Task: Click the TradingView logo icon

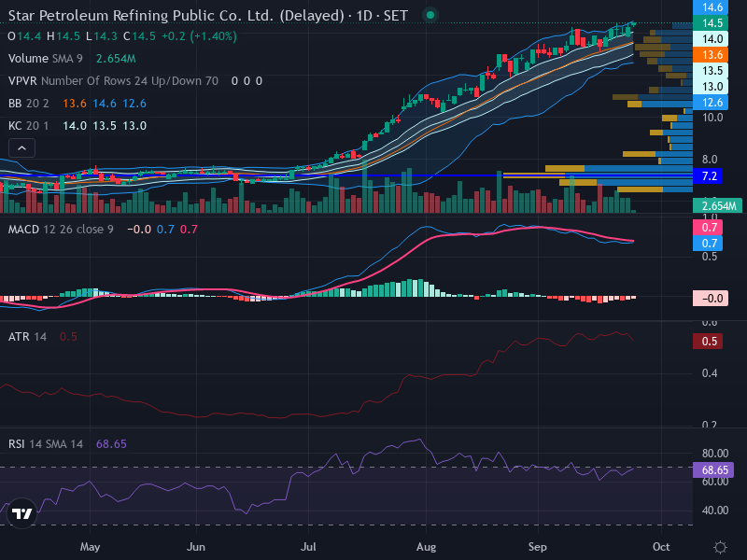Action: [21, 513]
